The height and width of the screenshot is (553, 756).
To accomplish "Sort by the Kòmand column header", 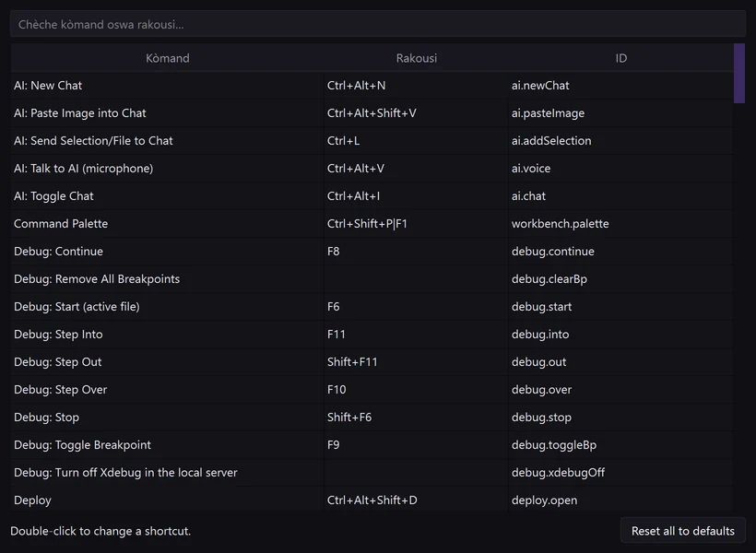I will pos(167,58).
